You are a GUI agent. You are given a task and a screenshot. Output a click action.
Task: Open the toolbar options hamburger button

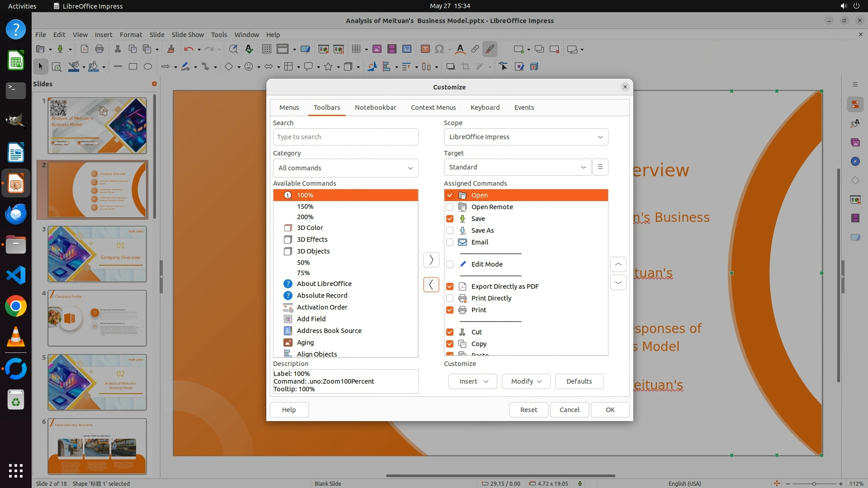[600, 167]
